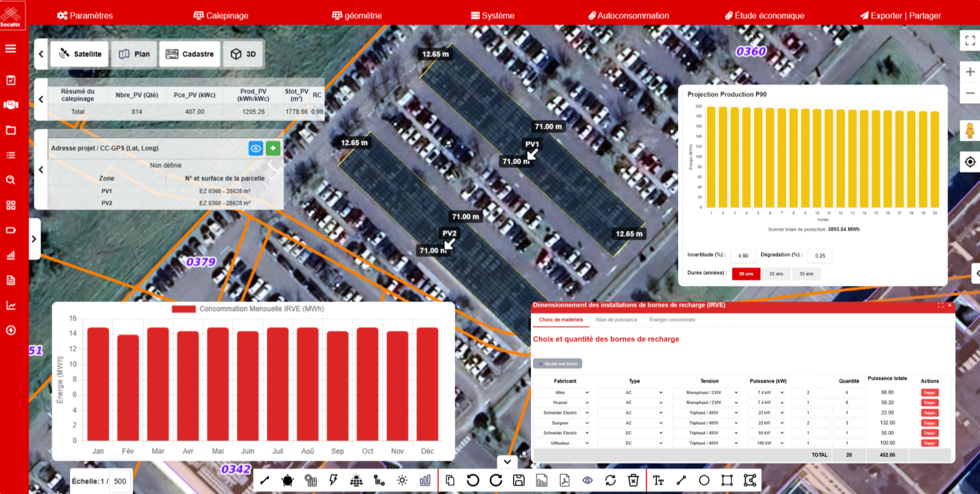
Task: Click the map fullscreen icon
Action: click(x=970, y=41)
